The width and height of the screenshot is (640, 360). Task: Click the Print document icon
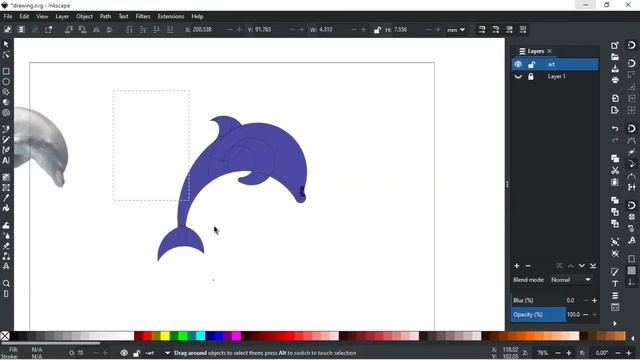click(615, 80)
